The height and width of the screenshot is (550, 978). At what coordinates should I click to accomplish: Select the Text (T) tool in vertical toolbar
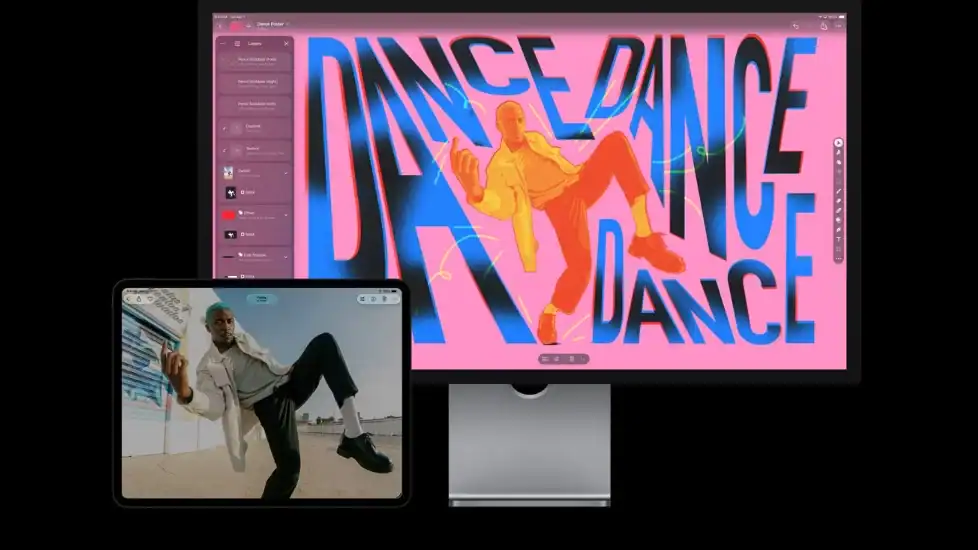point(838,239)
